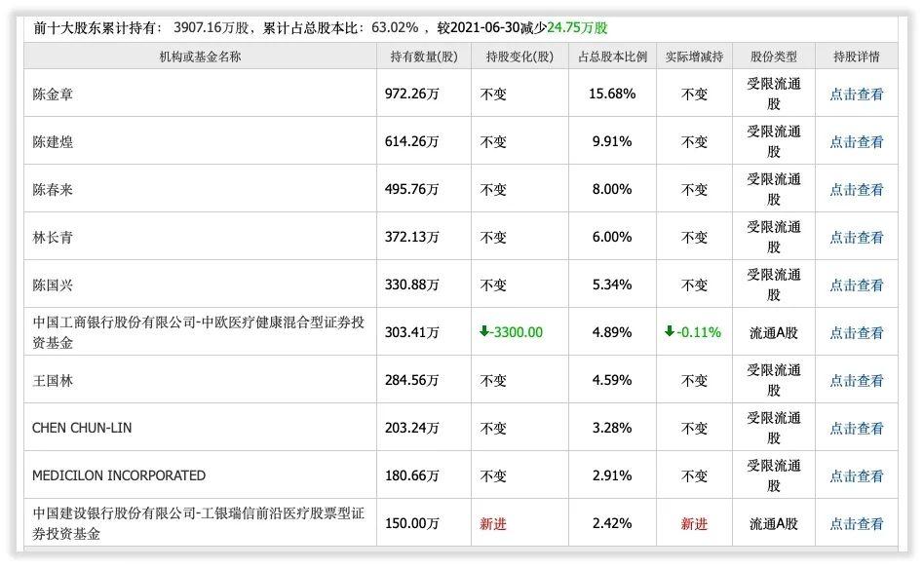Click the red 新进 label in 持股变化 column

coord(490,522)
